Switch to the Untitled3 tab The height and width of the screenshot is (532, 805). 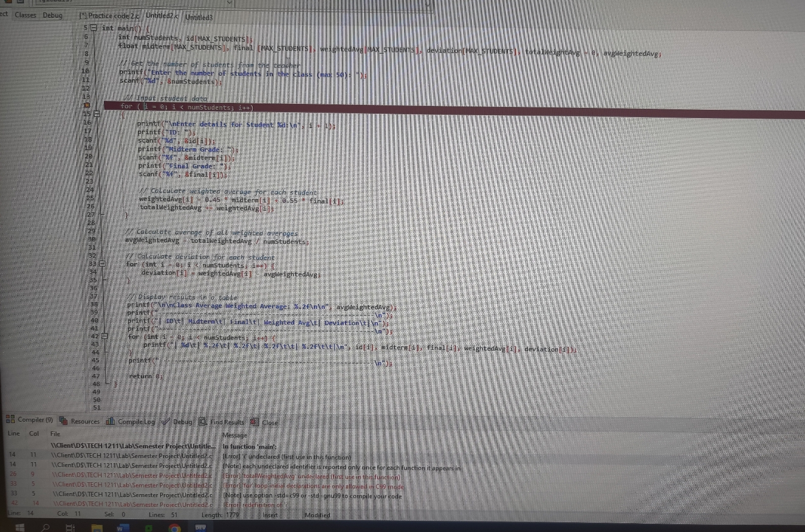point(198,17)
